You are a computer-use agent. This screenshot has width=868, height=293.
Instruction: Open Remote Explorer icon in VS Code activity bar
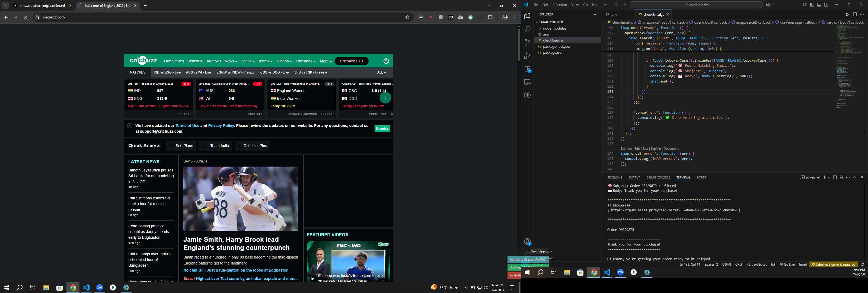527,82
